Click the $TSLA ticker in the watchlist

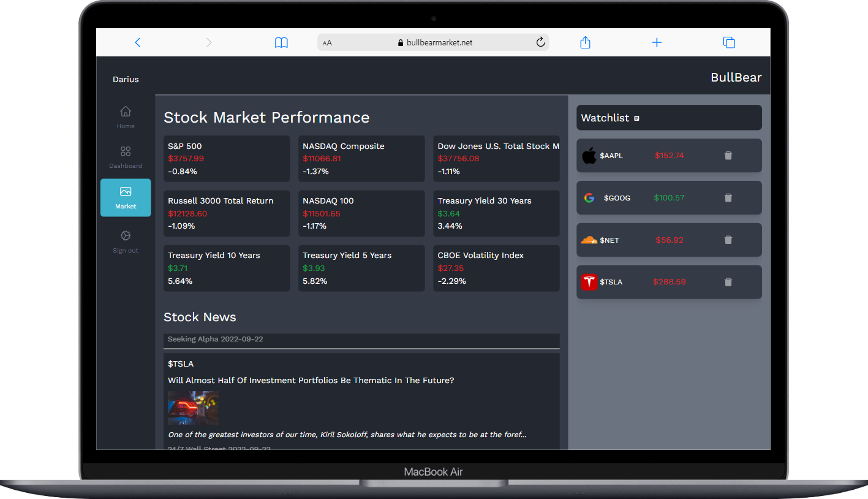point(611,282)
